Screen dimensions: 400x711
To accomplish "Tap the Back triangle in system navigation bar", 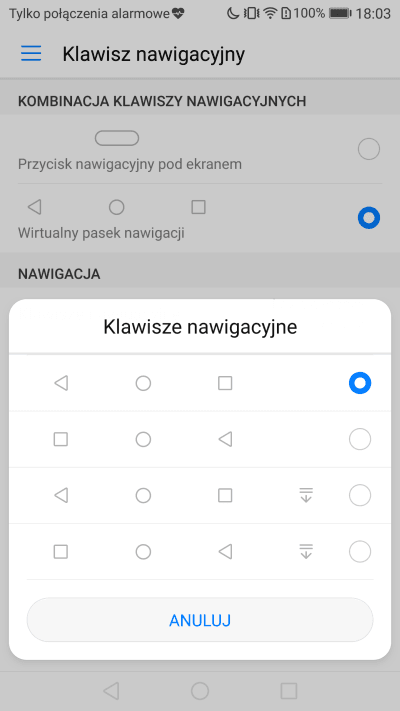I will [x=111, y=691].
